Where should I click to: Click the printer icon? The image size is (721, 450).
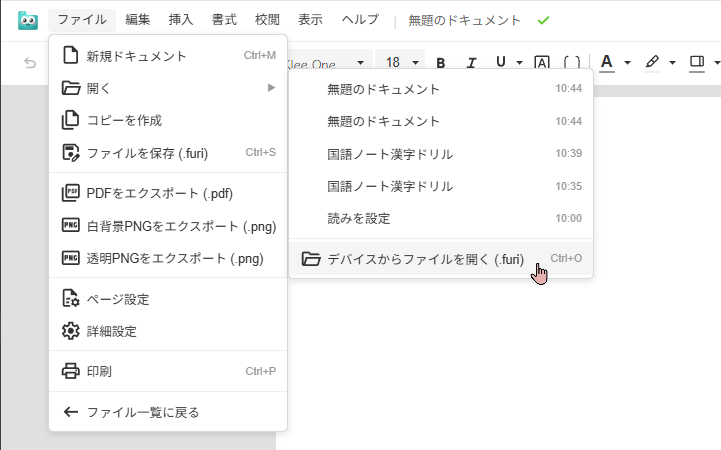[71, 371]
